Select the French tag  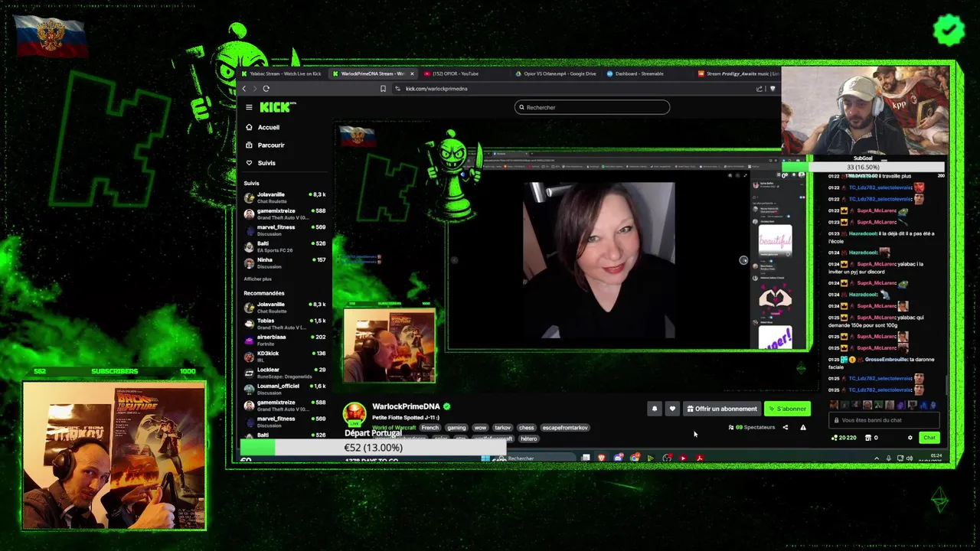430,428
